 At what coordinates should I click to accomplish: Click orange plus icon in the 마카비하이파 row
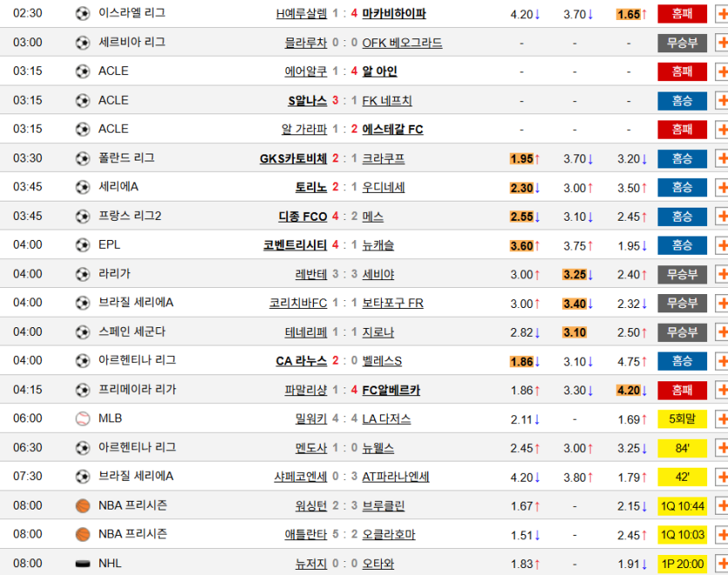722,14
